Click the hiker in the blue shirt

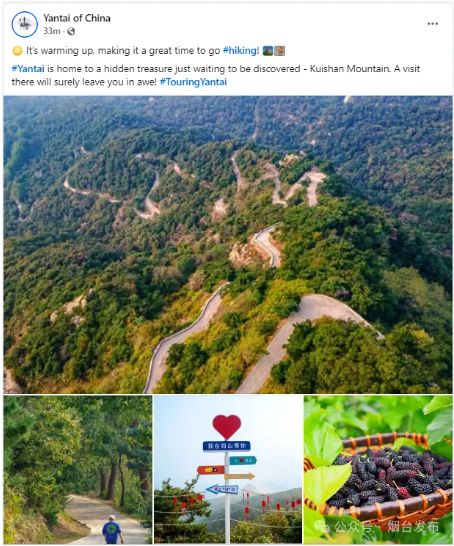[112, 530]
